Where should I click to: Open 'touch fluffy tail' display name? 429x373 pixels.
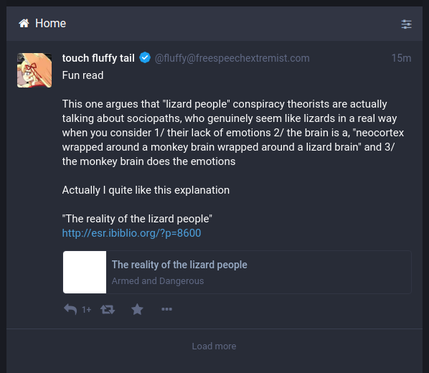98,58
